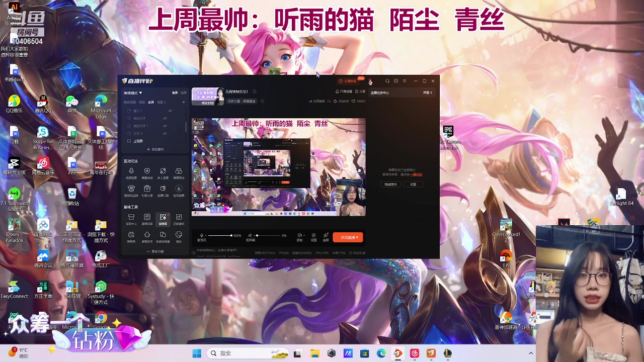Open the 房管助手 tool
644x362 pixels.
click(147, 237)
